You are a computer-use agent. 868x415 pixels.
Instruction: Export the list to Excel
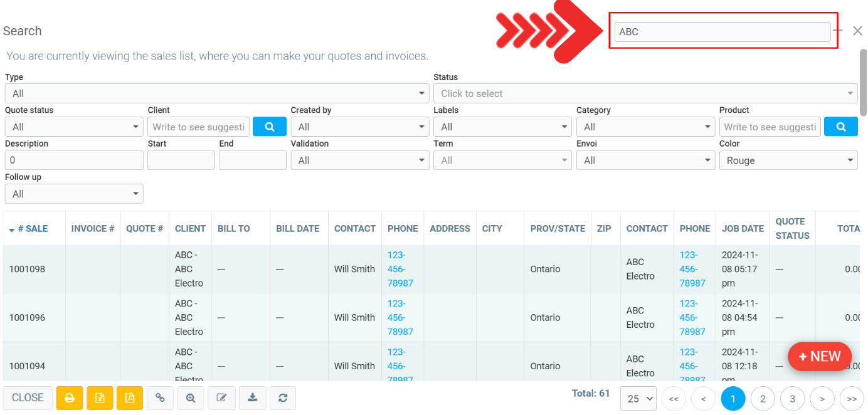click(100, 398)
